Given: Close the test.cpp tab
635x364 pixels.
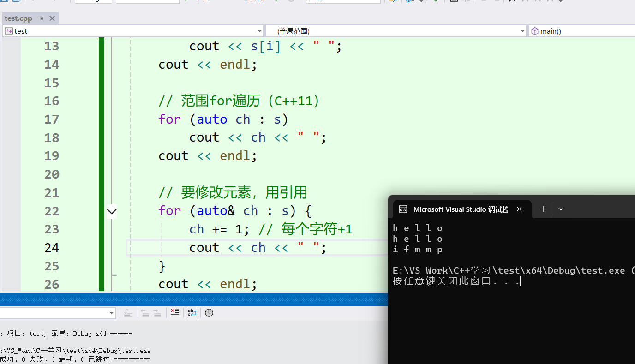Looking at the screenshot, I should pyautogui.click(x=52, y=18).
